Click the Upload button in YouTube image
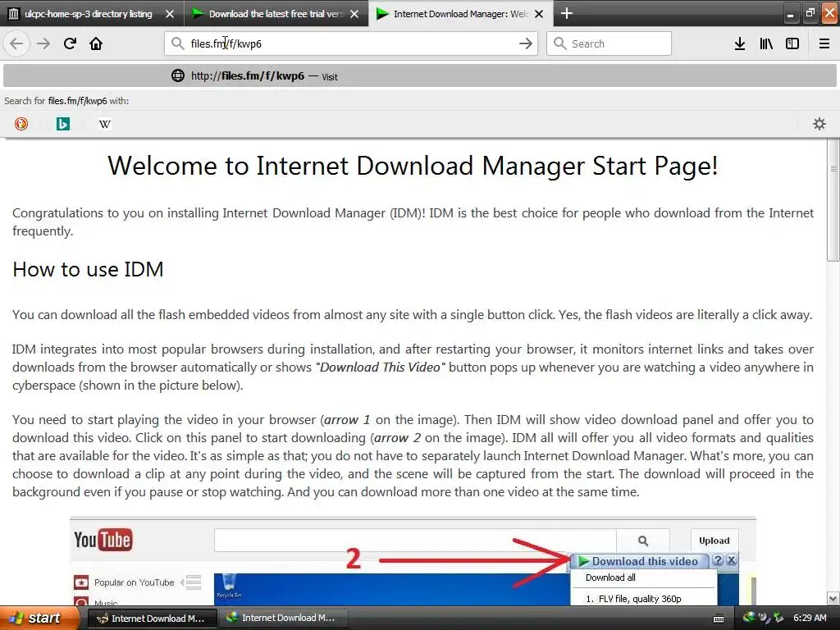The height and width of the screenshot is (630, 840). [714, 541]
